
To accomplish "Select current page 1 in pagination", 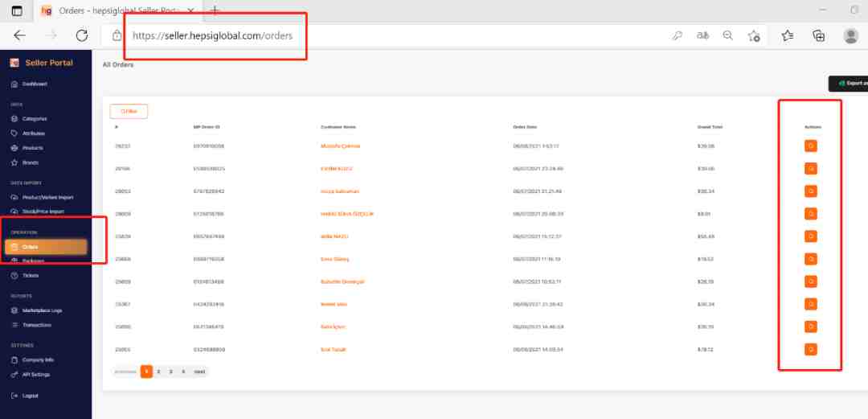I will point(146,372).
